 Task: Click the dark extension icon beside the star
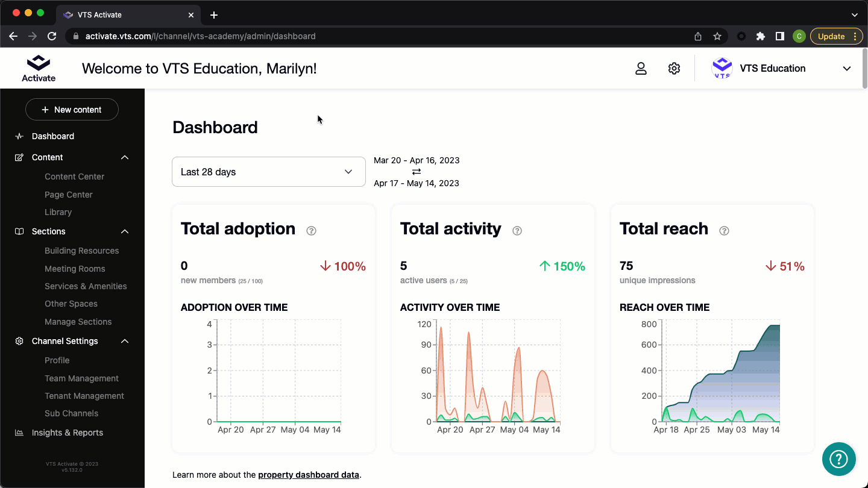click(x=741, y=36)
